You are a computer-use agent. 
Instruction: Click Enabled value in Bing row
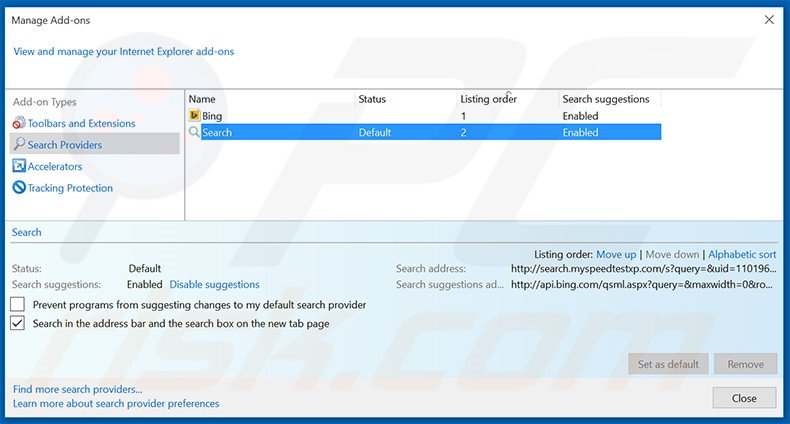pos(580,116)
